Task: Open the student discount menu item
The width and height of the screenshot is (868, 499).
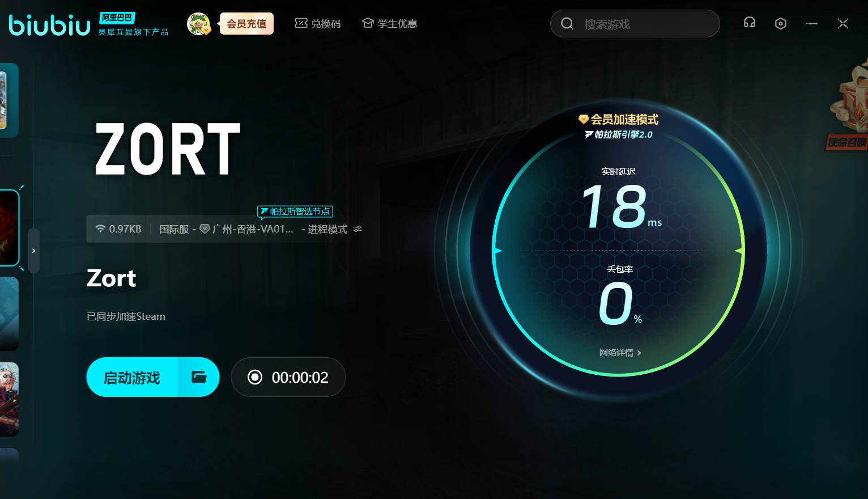Action: click(x=390, y=24)
